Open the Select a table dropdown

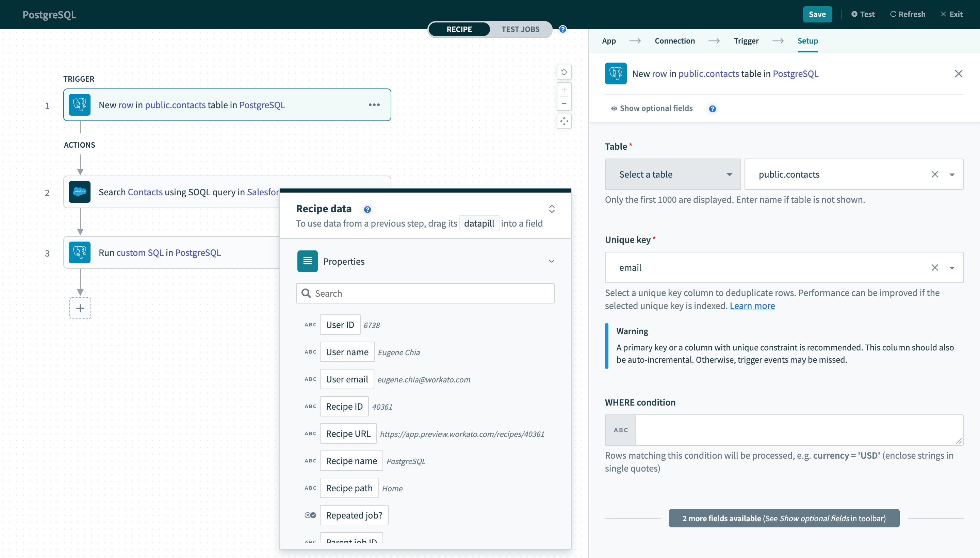pos(673,174)
